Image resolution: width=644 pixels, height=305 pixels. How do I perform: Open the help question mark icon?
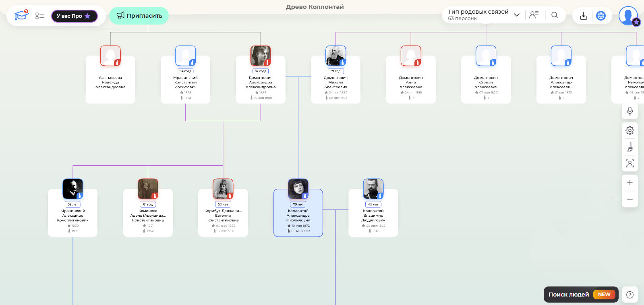pos(630,295)
